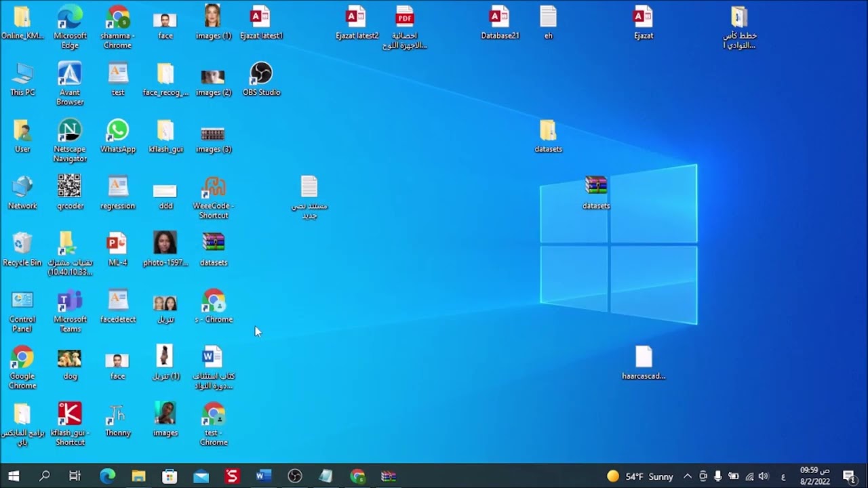Image resolution: width=868 pixels, height=488 pixels.
Task: Select the Network desktop icon
Action: [22, 193]
